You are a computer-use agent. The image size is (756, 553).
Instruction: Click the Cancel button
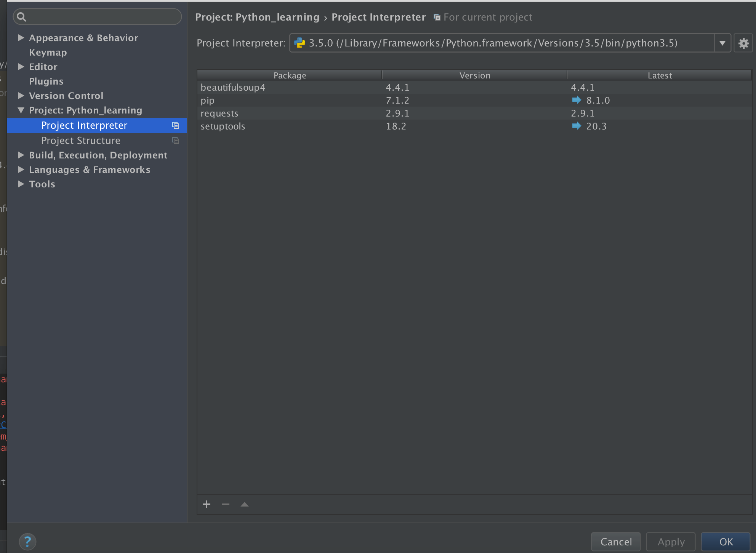click(616, 542)
